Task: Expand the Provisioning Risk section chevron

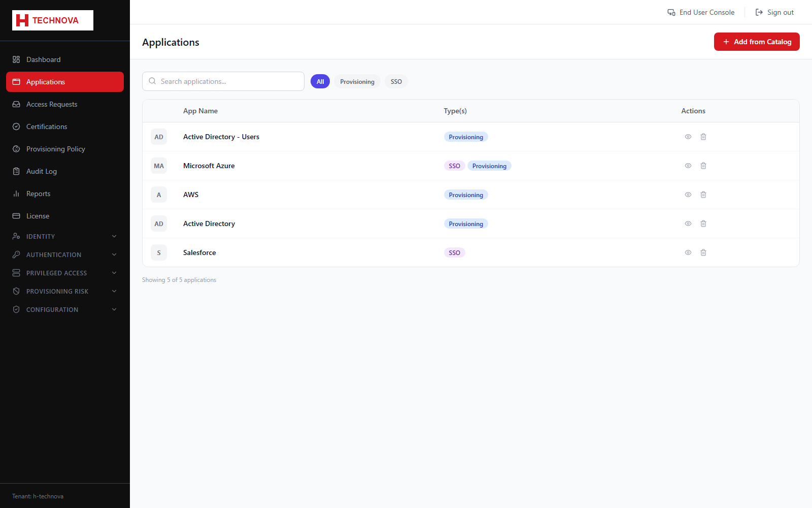Action: [114, 291]
